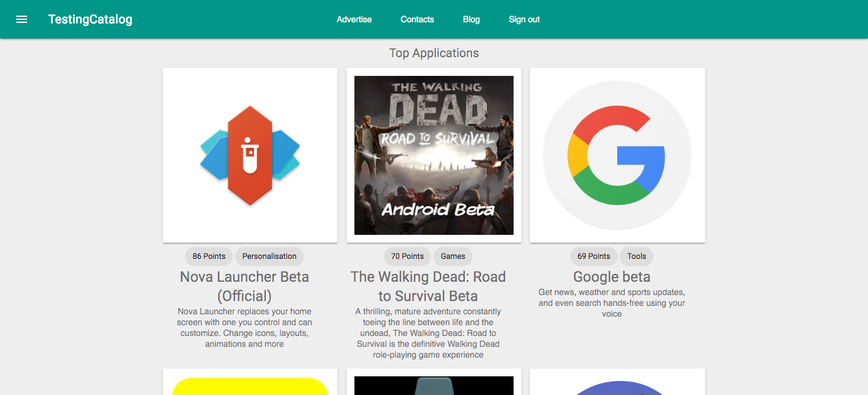This screenshot has width=868, height=395.
Task: Open the Contacts page
Action: (x=417, y=19)
